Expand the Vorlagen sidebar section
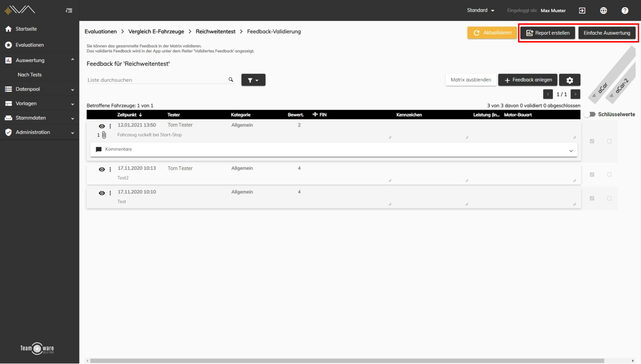The height and width of the screenshot is (364, 641). coord(72,104)
